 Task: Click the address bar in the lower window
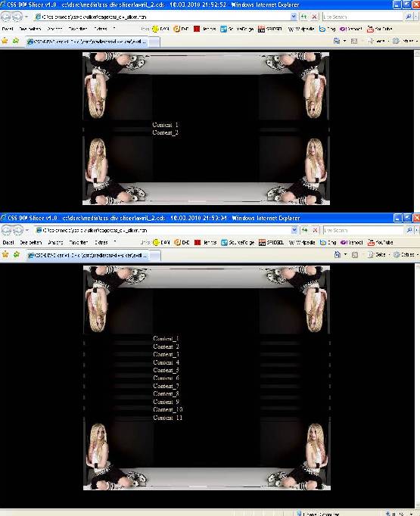(162, 230)
